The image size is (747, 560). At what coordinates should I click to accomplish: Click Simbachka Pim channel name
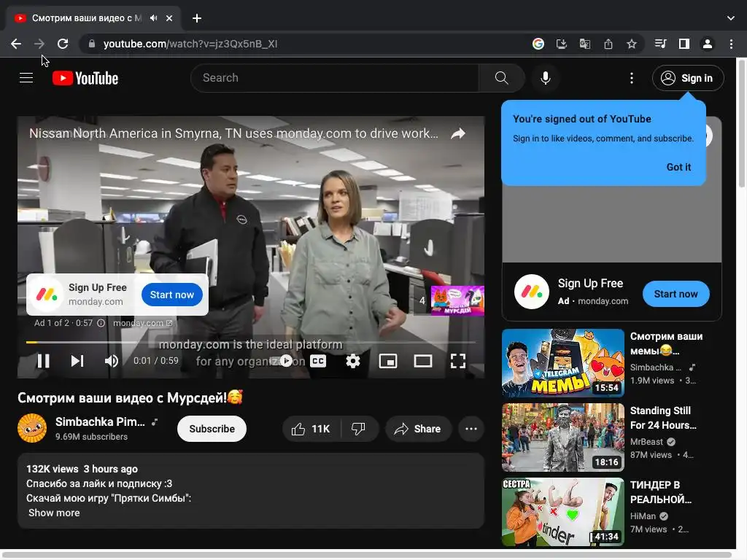click(x=100, y=422)
